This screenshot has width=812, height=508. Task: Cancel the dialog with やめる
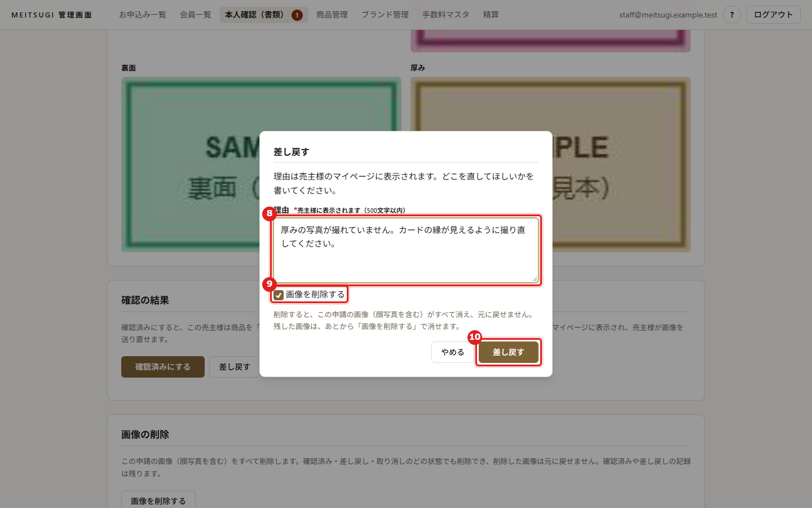(x=453, y=352)
